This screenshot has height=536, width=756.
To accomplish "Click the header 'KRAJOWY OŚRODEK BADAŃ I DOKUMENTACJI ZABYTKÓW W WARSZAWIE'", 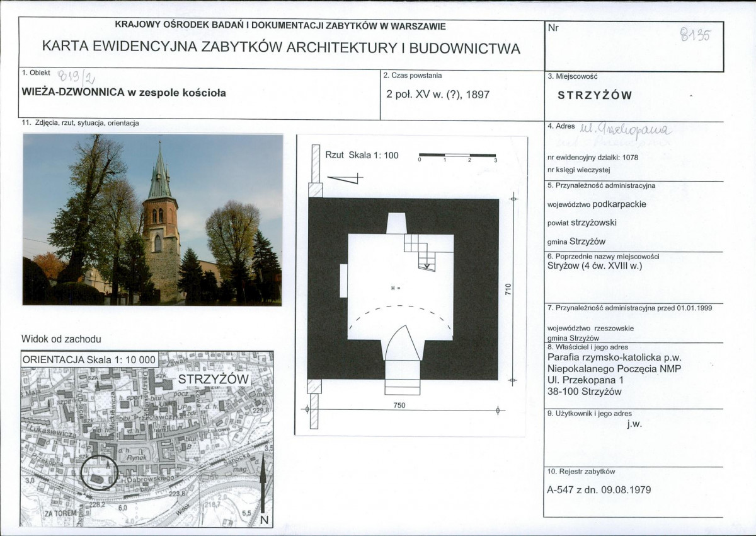I will click(x=280, y=26).
